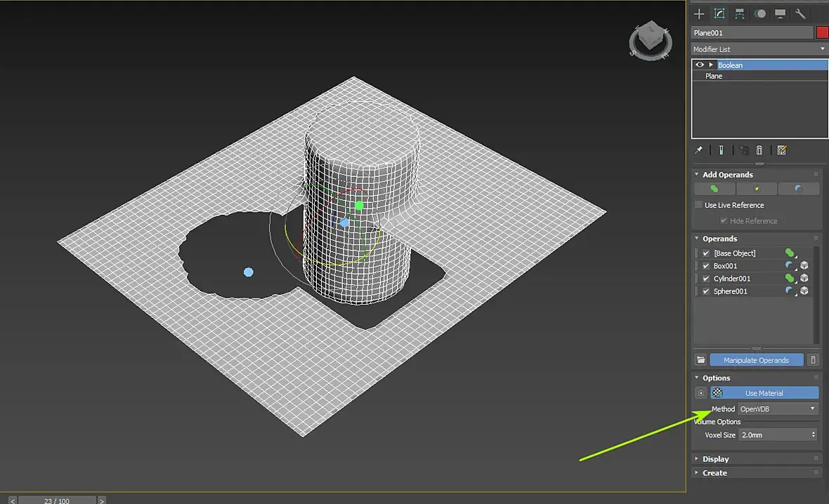
Task: Switch to the Modify panel tab
Action: coord(719,14)
